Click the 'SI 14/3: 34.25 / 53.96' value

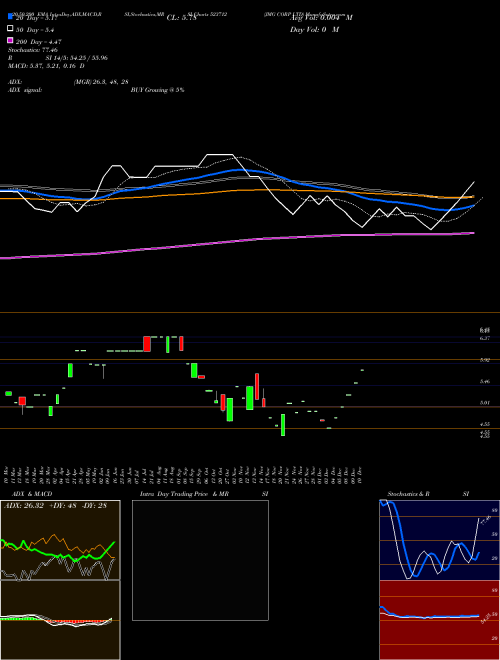76,58
